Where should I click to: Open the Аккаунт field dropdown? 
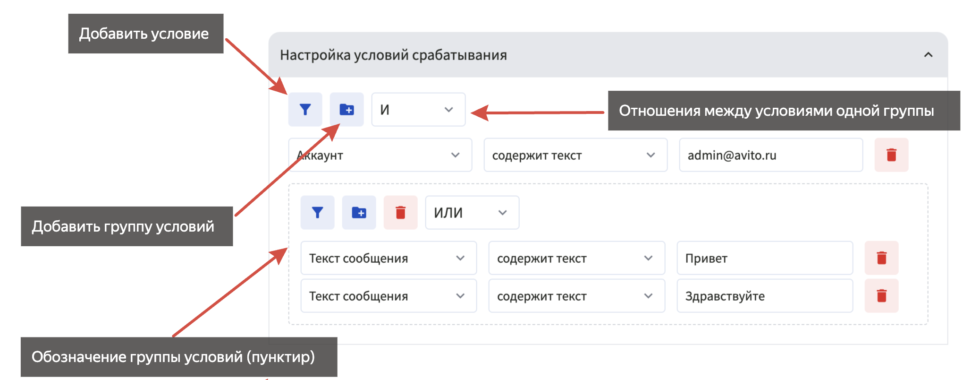[380, 155]
